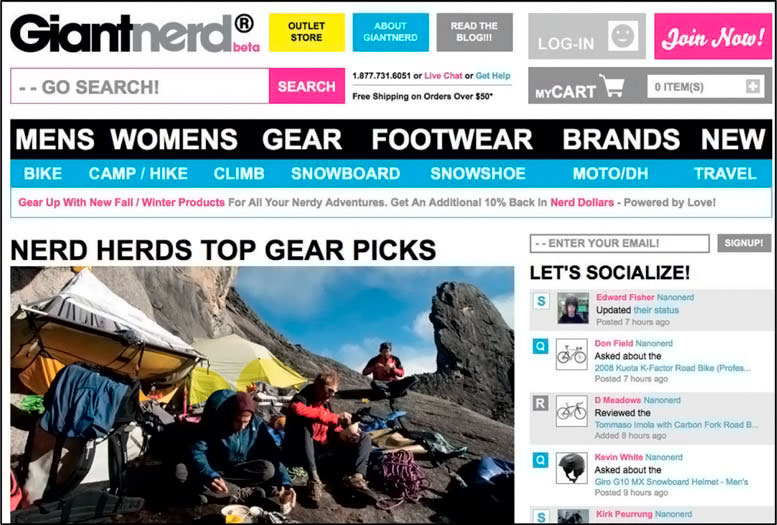This screenshot has width=777, height=525.
Task: Select the SNOWBOARD category tab
Action: click(345, 174)
